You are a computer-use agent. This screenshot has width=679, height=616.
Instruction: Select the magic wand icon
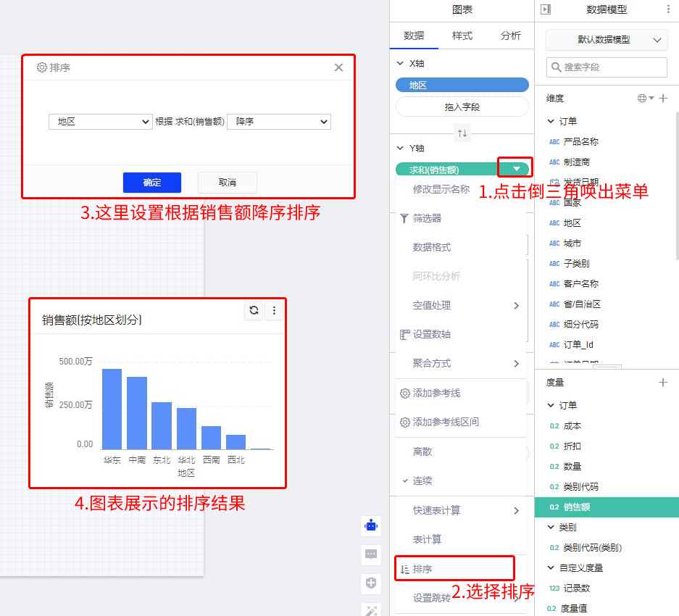[371, 611]
